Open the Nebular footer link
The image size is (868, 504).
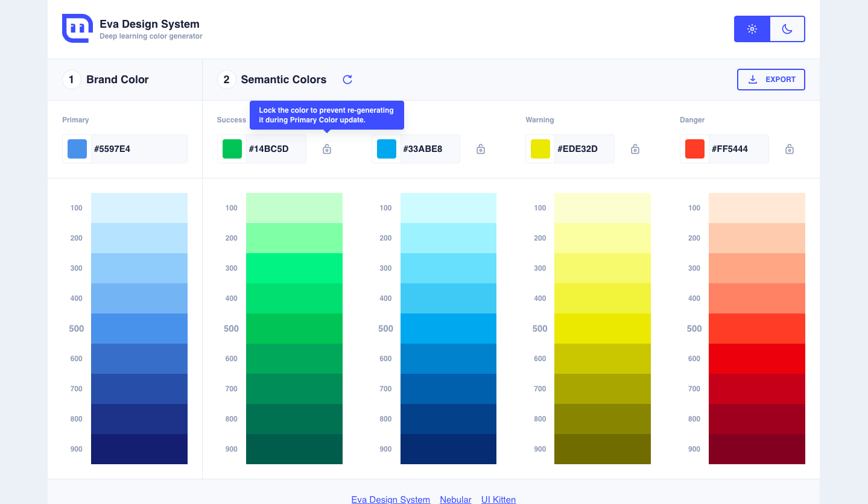[455, 499]
